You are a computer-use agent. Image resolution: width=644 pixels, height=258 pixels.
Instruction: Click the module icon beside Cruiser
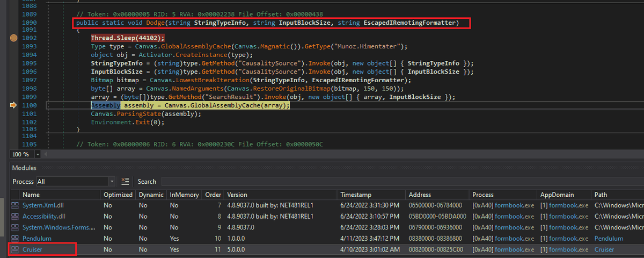[14, 249]
